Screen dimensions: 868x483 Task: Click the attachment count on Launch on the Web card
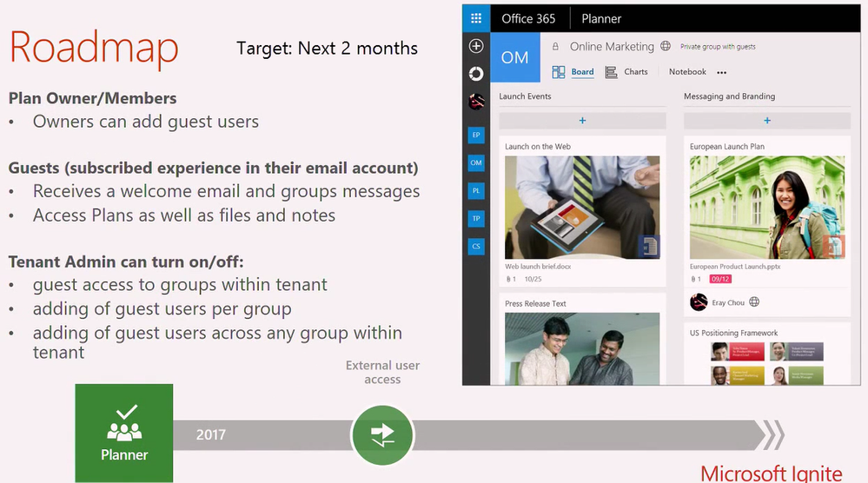pyautogui.click(x=511, y=280)
